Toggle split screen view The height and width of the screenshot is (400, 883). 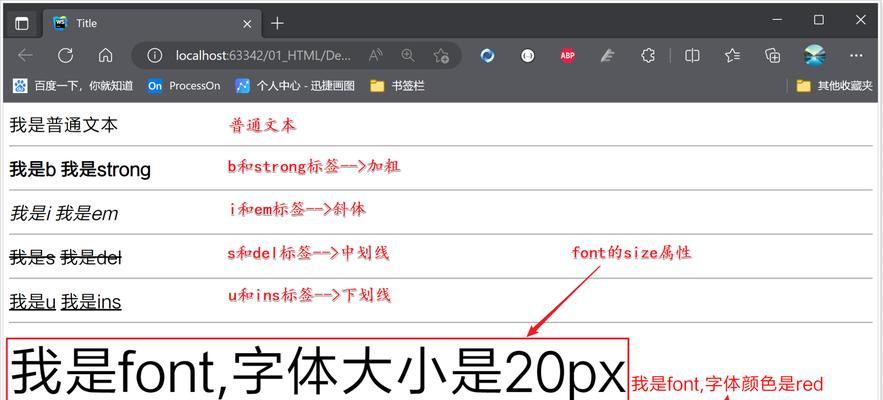(692, 55)
